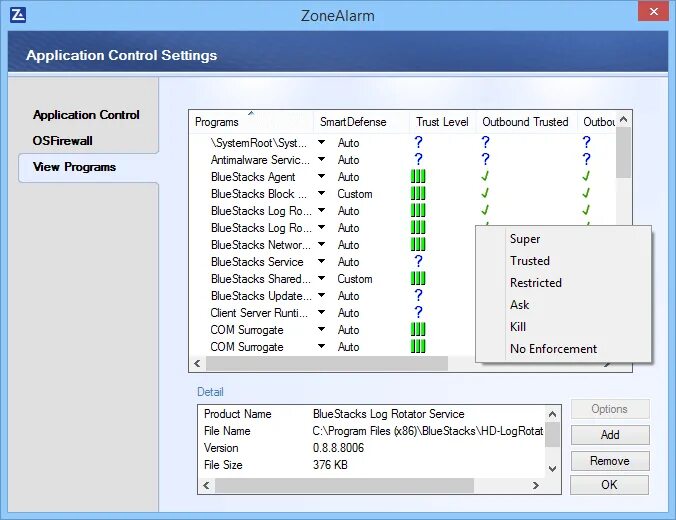This screenshot has width=676, height=520.
Task: Click Detail panel scroll-right arrow
Action: click(x=535, y=486)
